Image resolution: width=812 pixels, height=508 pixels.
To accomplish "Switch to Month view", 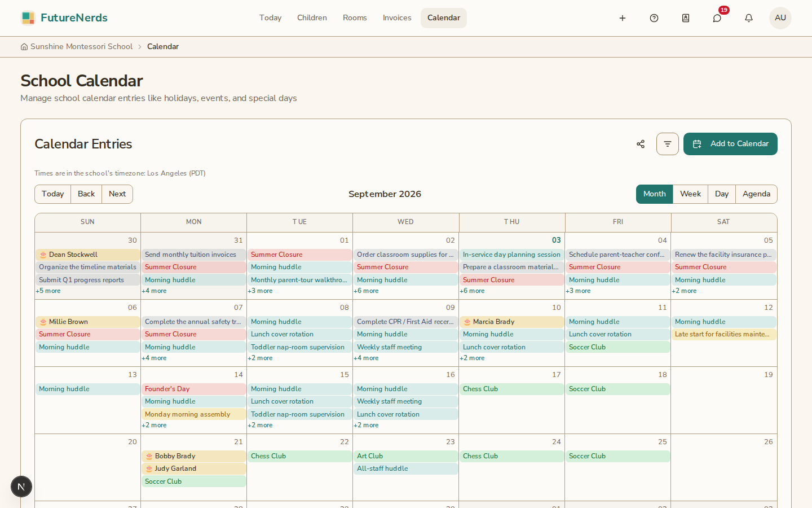I will click(654, 194).
